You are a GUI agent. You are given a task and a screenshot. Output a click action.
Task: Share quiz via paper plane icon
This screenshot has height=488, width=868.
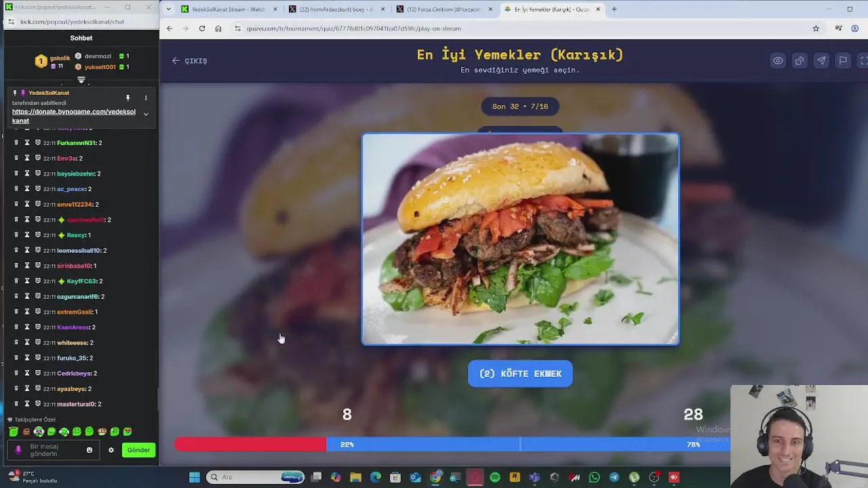pyautogui.click(x=821, y=60)
